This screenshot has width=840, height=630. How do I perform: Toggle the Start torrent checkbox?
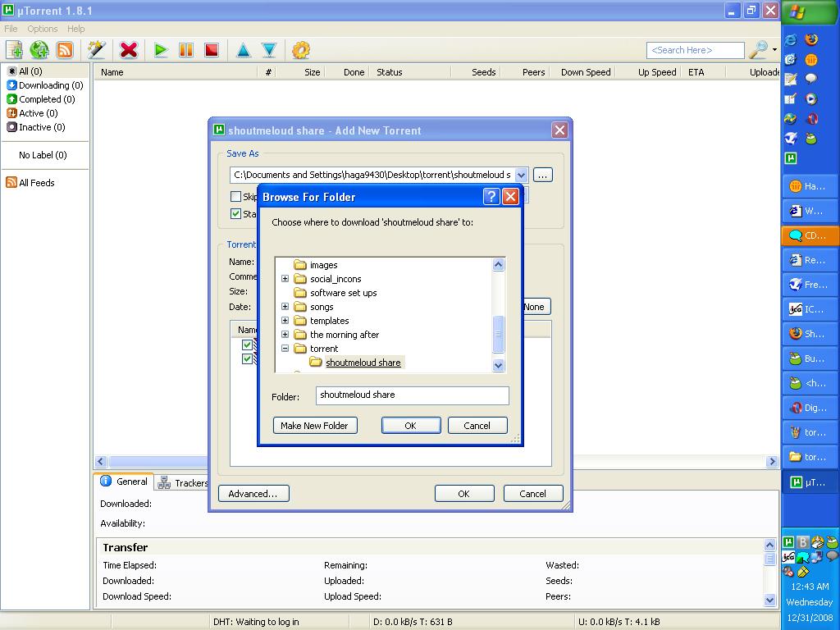235,214
